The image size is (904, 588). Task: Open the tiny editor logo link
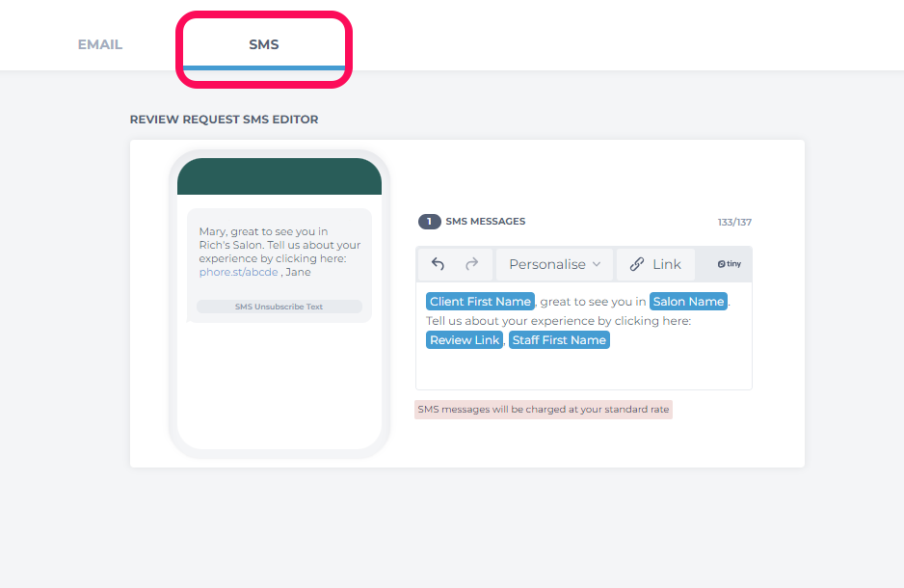pos(730,264)
